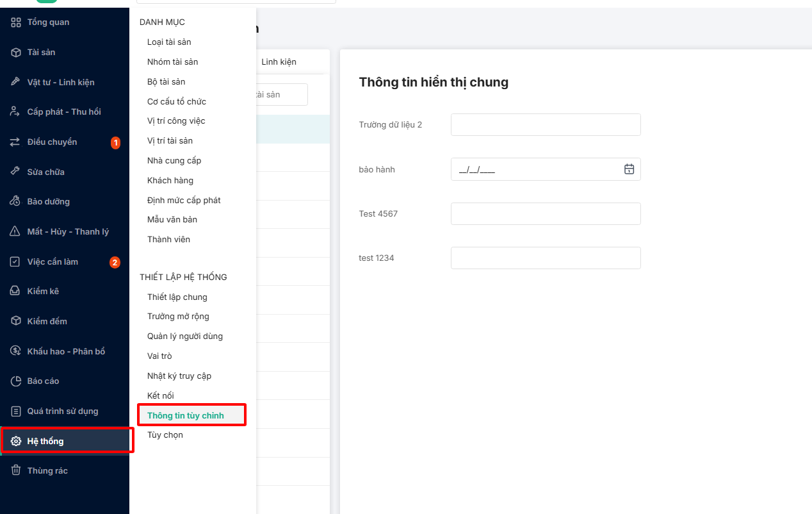Viewport: 812px width, 514px height.
Task: Open Loại tài sản in the menu
Action: tap(169, 42)
